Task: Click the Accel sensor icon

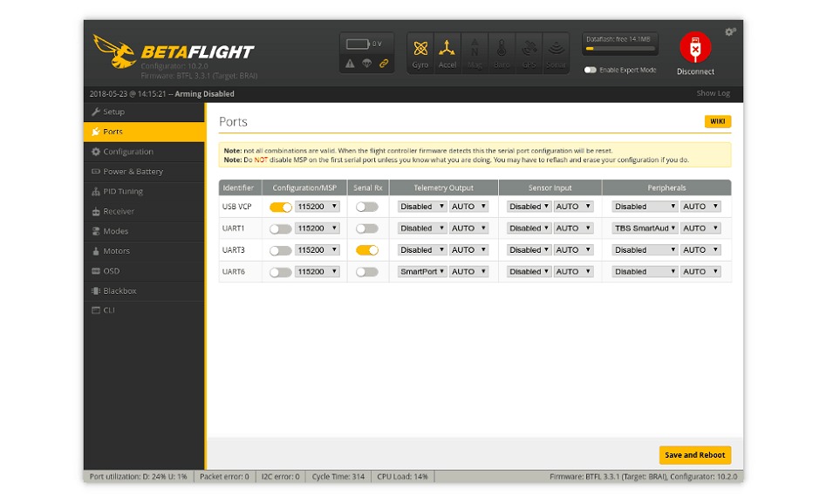Action: pos(447,53)
